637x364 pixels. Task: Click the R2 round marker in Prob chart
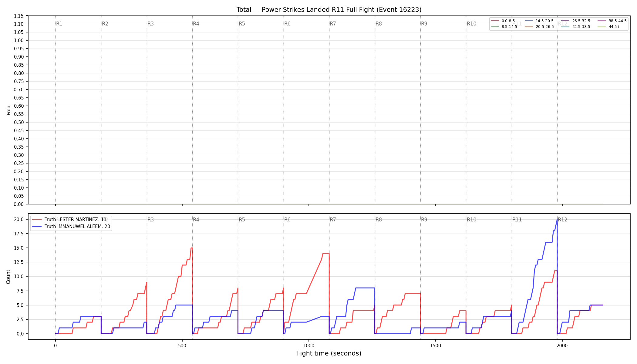[x=105, y=24]
